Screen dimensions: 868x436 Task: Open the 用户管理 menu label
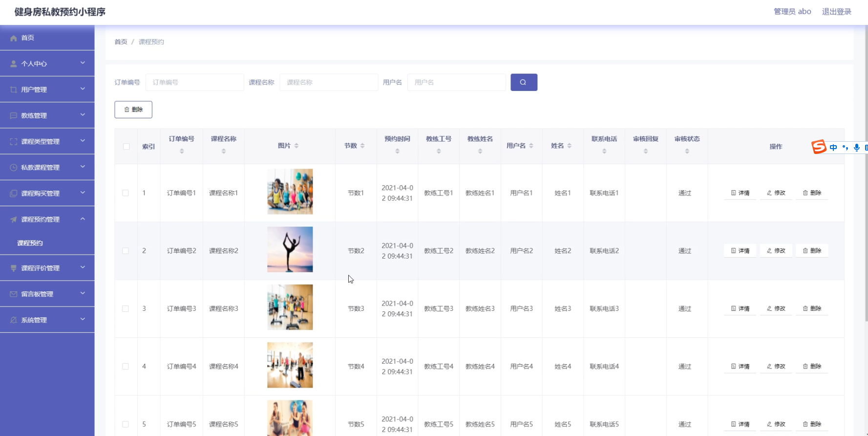click(x=34, y=90)
